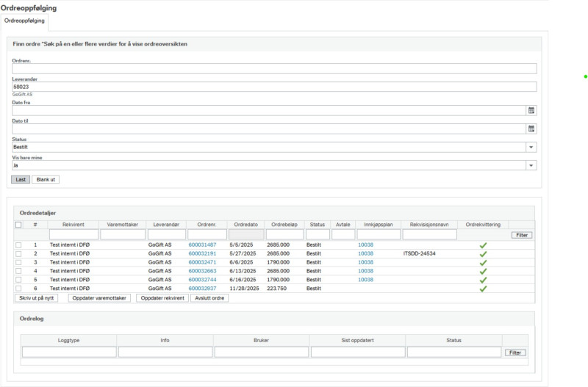Sort by the Ordrebeløp column header
588x387 pixels.
(284, 225)
